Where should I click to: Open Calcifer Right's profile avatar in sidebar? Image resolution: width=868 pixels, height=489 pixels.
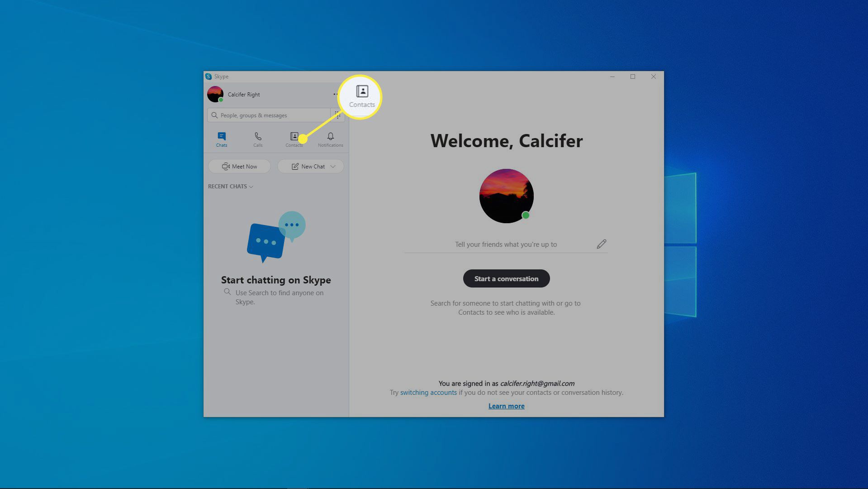pos(215,94)
